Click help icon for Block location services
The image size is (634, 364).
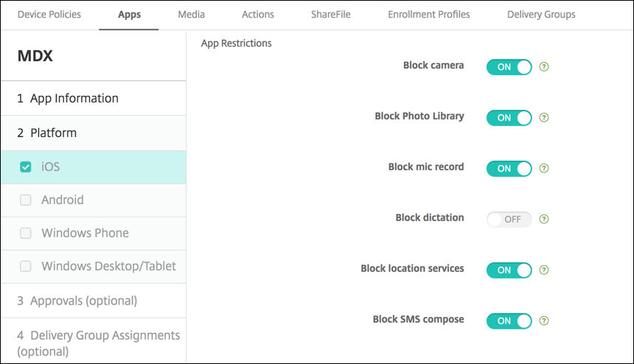coord(544,270)
